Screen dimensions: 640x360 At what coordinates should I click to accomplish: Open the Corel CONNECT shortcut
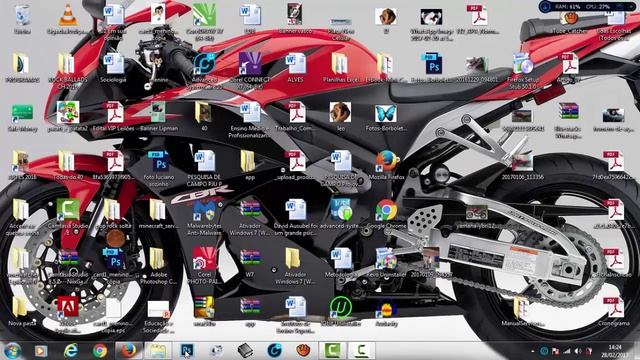click(250, 64)
